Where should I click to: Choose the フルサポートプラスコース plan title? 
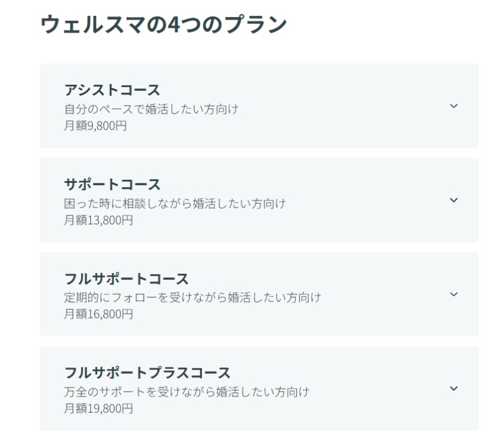click(x=147, y=373)
